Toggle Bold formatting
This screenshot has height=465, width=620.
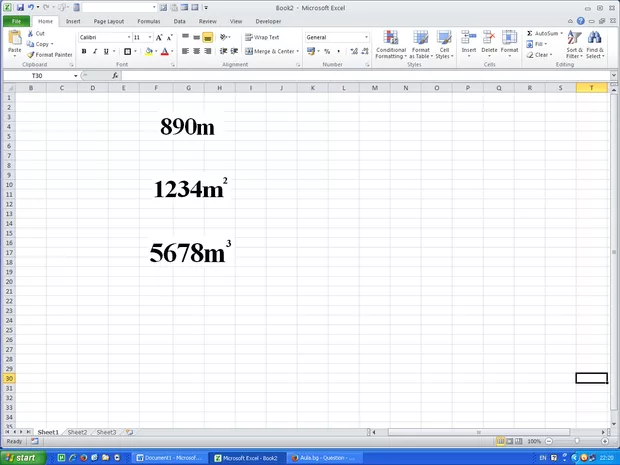[83, 51]
